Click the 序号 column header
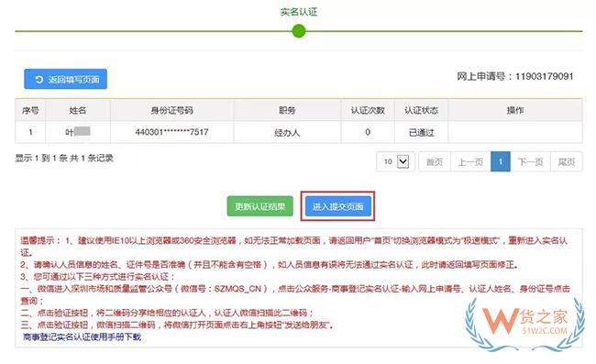 click(30, 110)
